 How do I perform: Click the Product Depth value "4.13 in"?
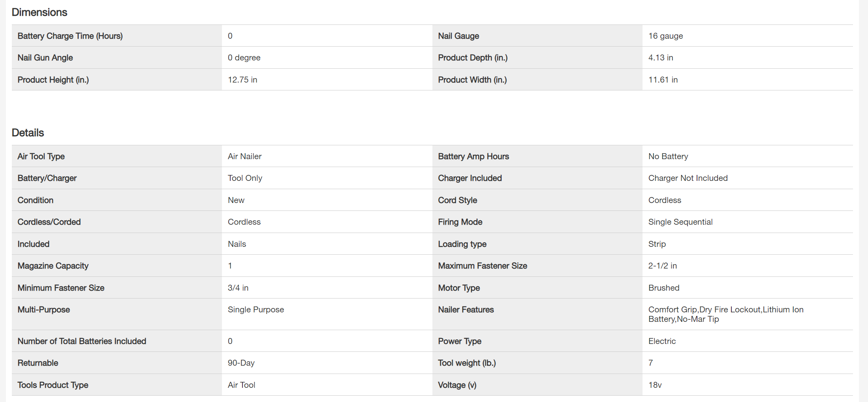coord(660,58)
